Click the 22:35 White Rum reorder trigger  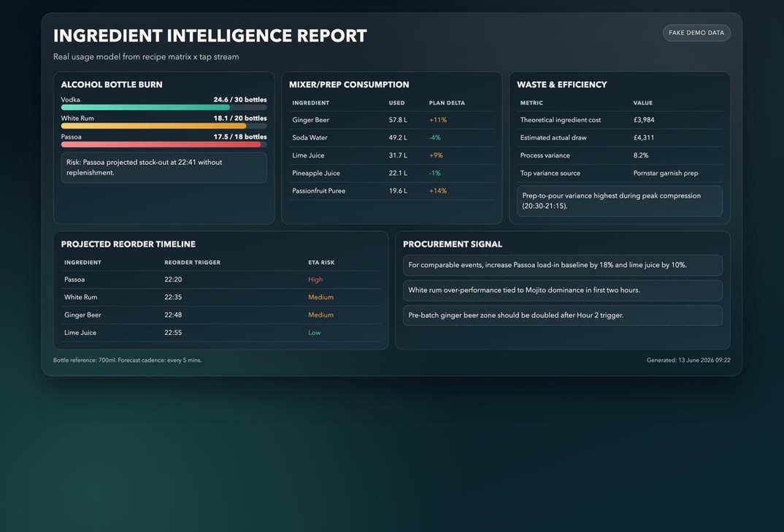tap(173, 297)
